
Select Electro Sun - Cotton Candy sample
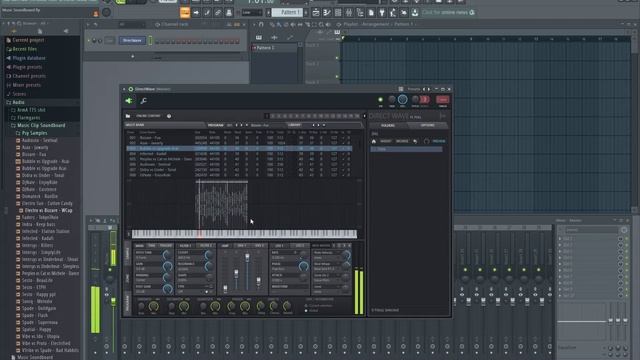pos(47,203)
